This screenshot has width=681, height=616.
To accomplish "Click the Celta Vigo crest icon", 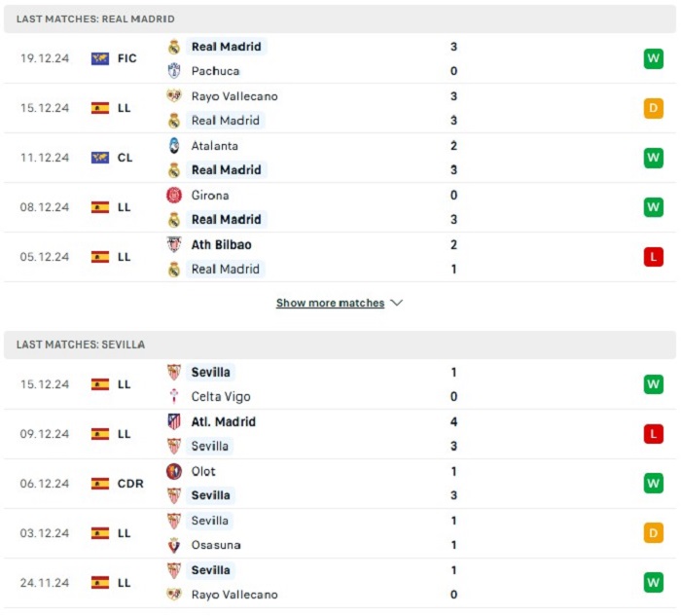I will point(173,396).
